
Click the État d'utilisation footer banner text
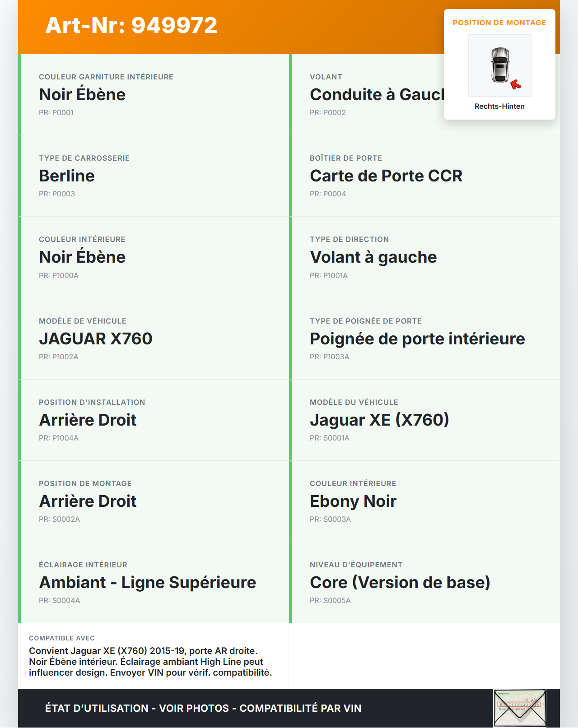click(x=203, y=708)
